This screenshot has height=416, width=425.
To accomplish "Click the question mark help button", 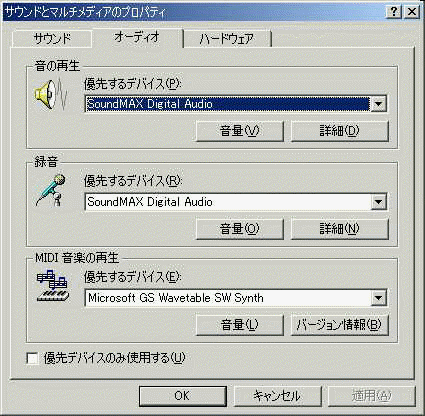I will click(x=394, y=12).
